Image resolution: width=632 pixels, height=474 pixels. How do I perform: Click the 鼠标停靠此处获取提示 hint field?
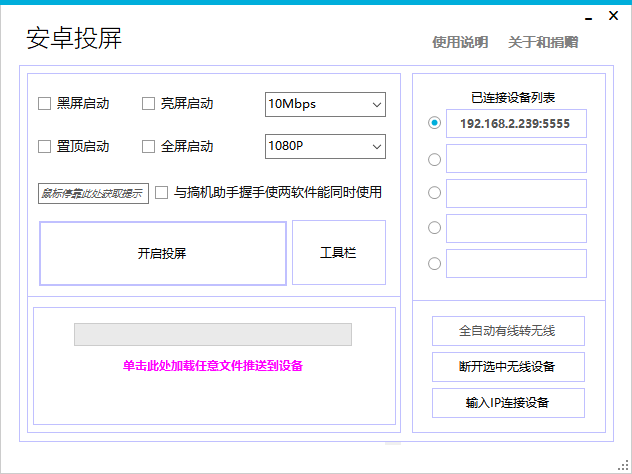click(92, 193)
